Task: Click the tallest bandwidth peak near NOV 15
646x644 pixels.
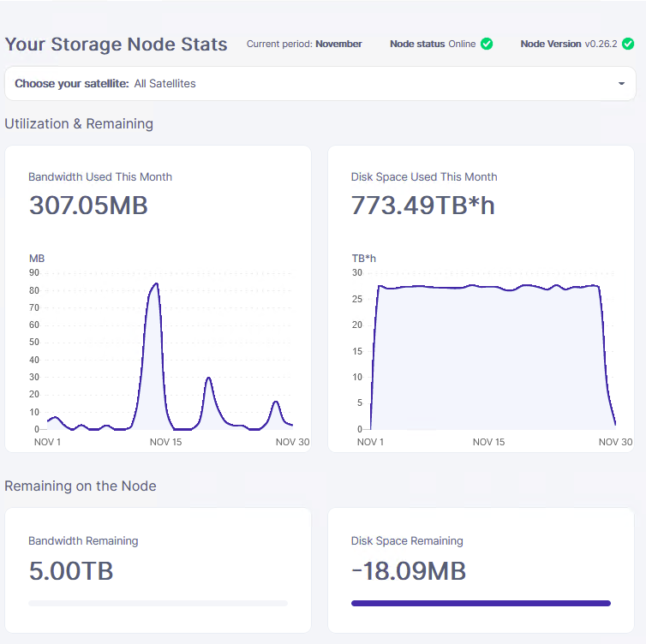Action: coord(155,285)
